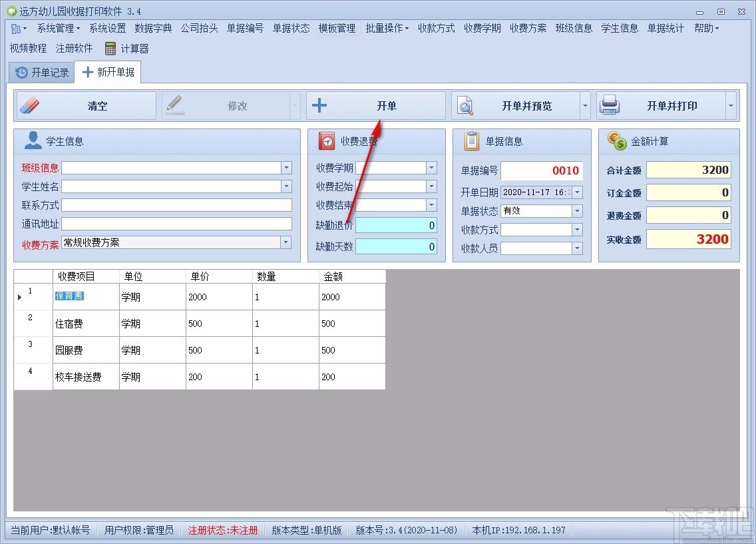
Task: Select the 园服费 cell
Action: [86, 350]
